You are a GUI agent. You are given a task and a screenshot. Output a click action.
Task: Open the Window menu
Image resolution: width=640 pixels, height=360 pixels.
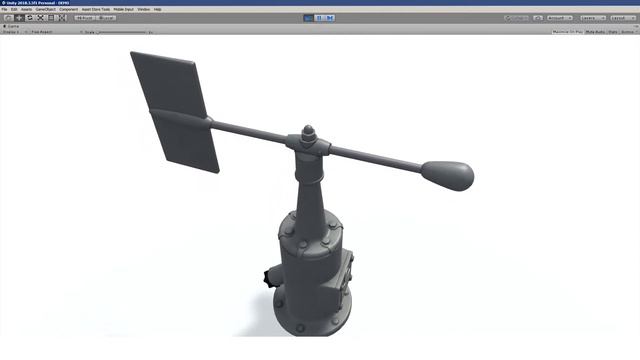tap(144, 9)
